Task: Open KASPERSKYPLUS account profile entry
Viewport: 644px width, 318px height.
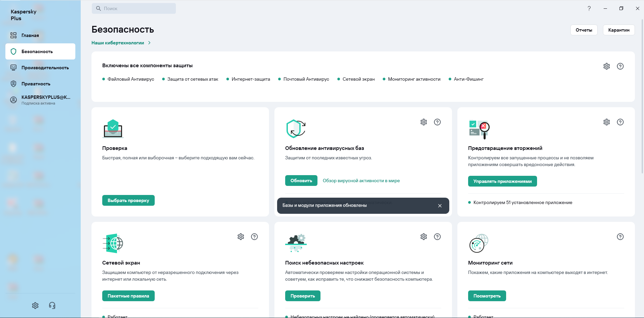Action: tap(40, 100)
